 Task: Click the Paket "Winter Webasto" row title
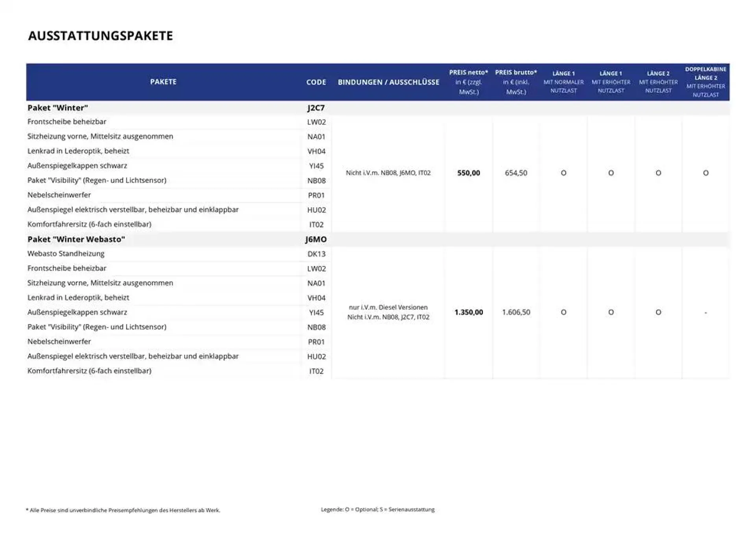click(76, 240)
